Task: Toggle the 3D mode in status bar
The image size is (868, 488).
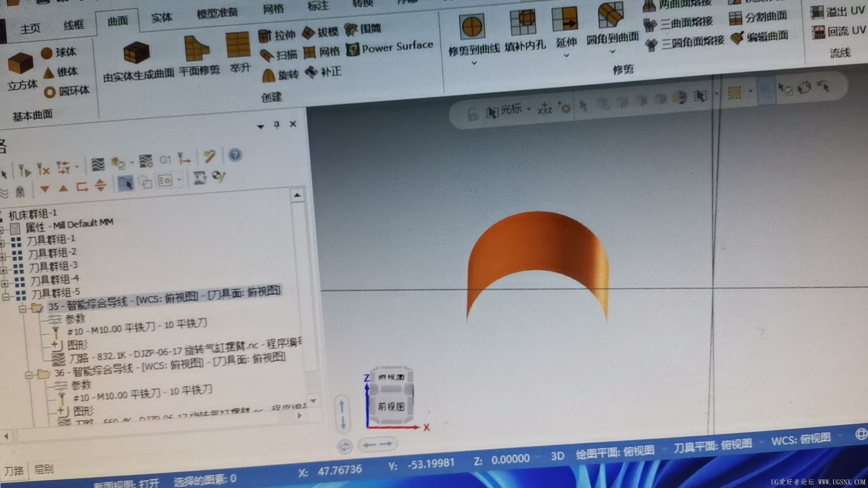Action: [557, 456]
